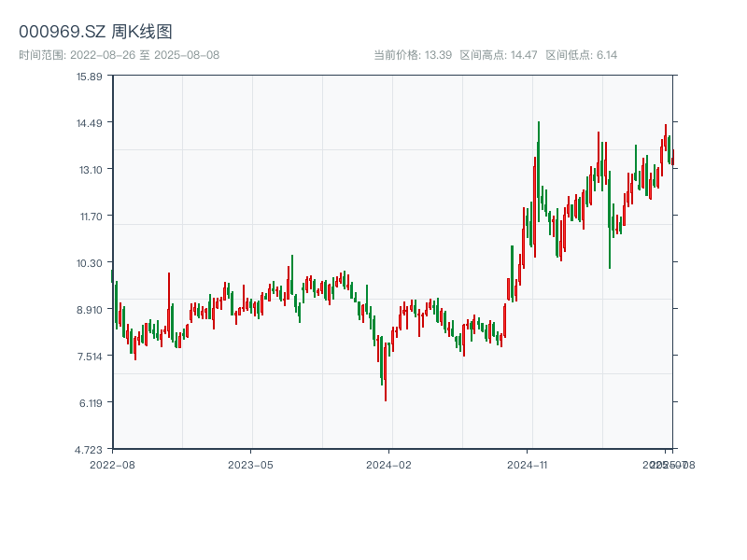747x560 pixels.
Task: Select the 时间范围 date range text
Action: coord(119,55)
